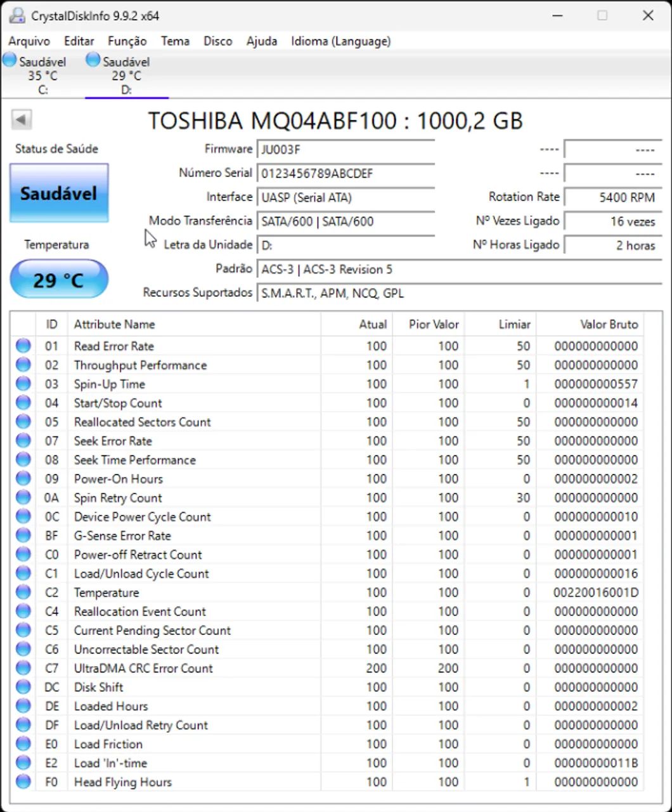Click status orb of Temperature attribute row
Viewport: 672px width, 812px height.
pyautogui.click(x=23, y=593)
